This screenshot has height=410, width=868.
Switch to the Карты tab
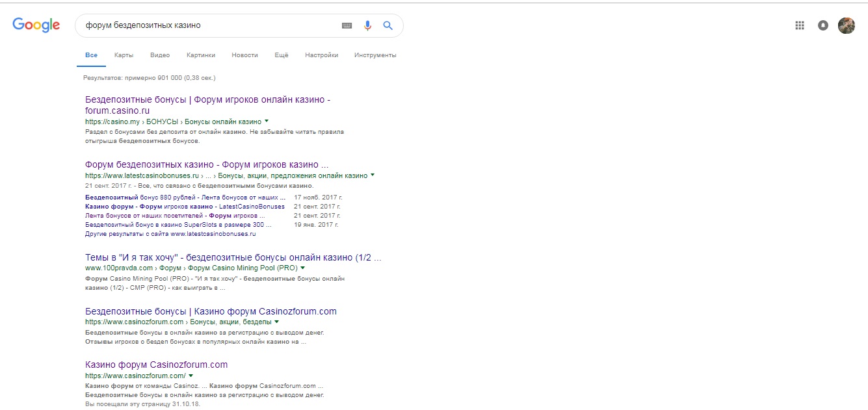tap(124, 55)
